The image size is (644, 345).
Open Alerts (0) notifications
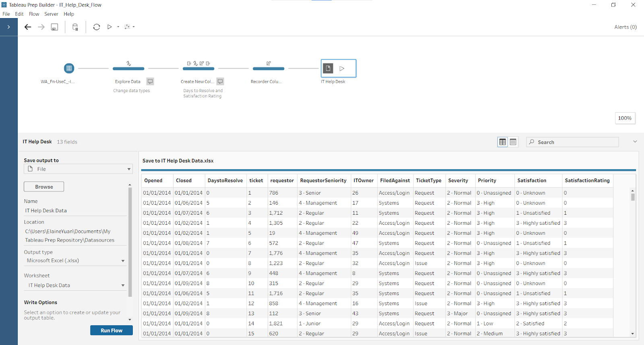pos(625,27)
